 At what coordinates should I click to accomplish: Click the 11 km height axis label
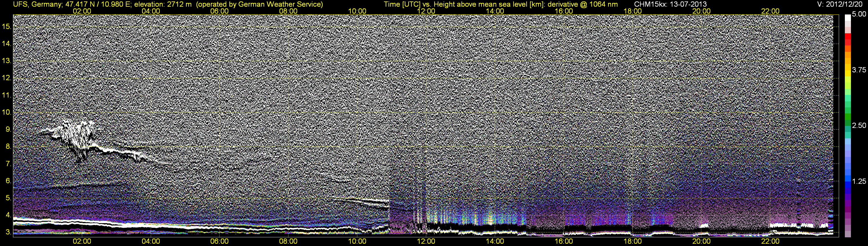(6, 95)
